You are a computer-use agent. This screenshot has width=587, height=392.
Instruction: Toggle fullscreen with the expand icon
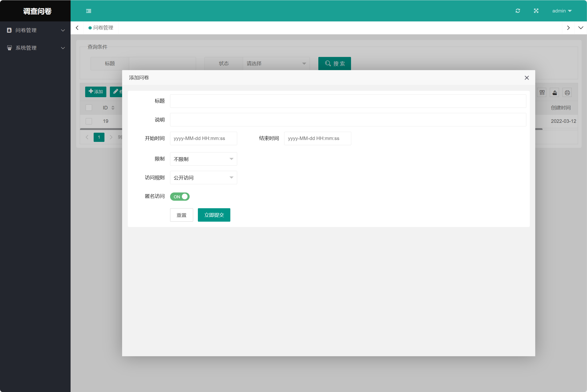(536, 11)
